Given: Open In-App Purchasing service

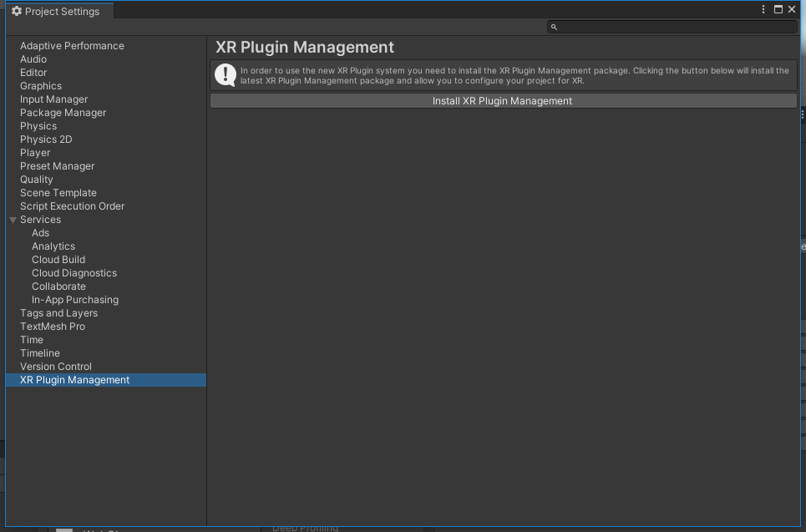Looking at the screenshot, I should coord(75,300).
